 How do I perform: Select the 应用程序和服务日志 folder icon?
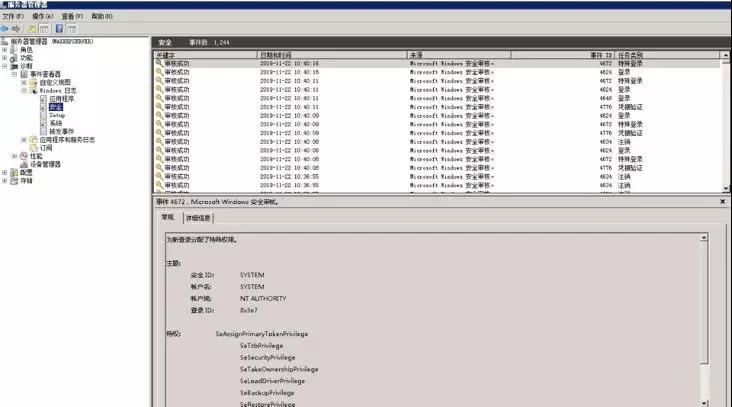coord(34,140)
